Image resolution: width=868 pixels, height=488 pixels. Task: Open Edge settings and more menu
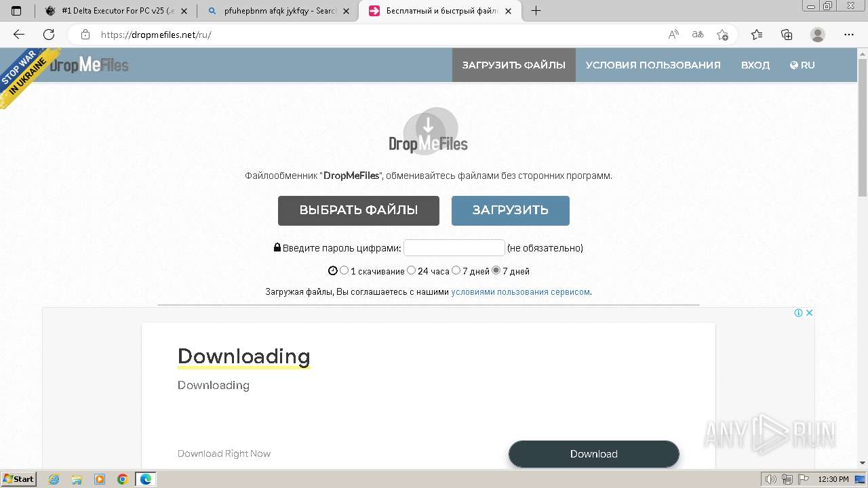pos(849,35)
